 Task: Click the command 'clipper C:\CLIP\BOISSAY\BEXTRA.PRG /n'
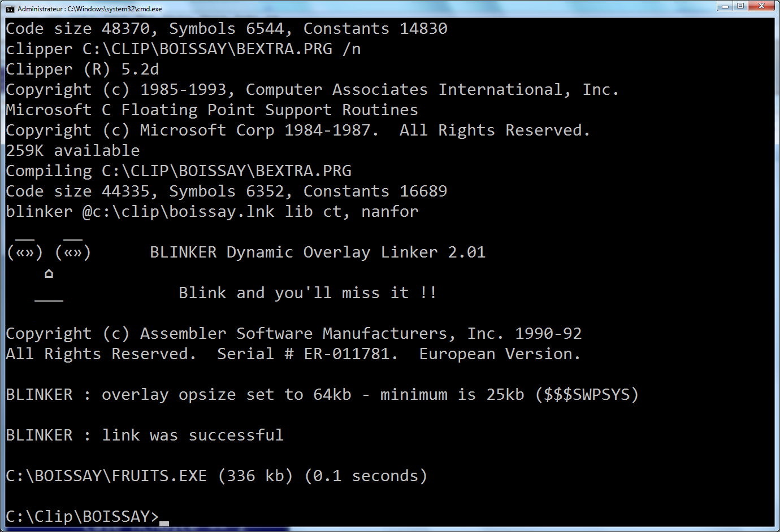pyautogui.click(x=183, y=49)
